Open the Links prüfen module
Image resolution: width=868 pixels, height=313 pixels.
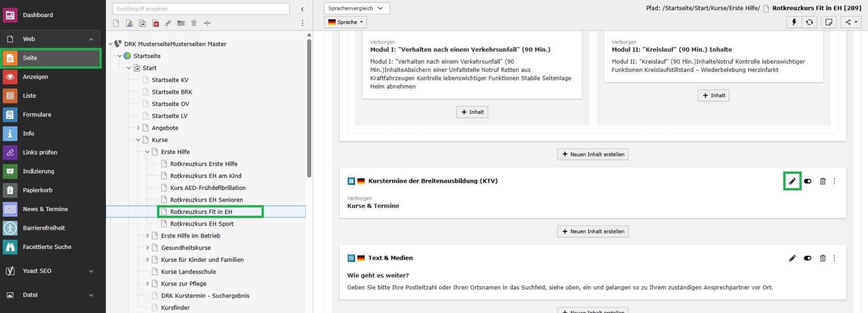pyautogui.click(x=40, y=152)
